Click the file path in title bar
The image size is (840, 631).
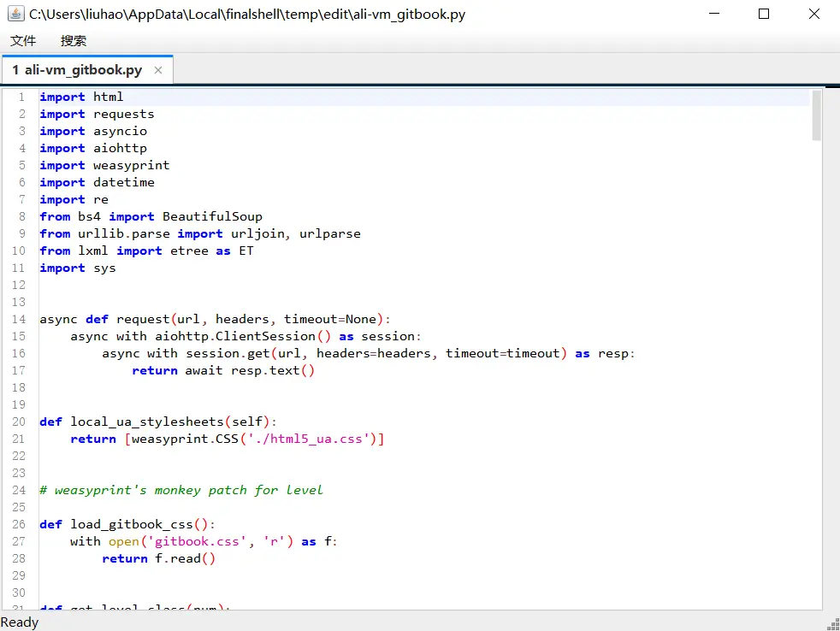click(247, 15)
